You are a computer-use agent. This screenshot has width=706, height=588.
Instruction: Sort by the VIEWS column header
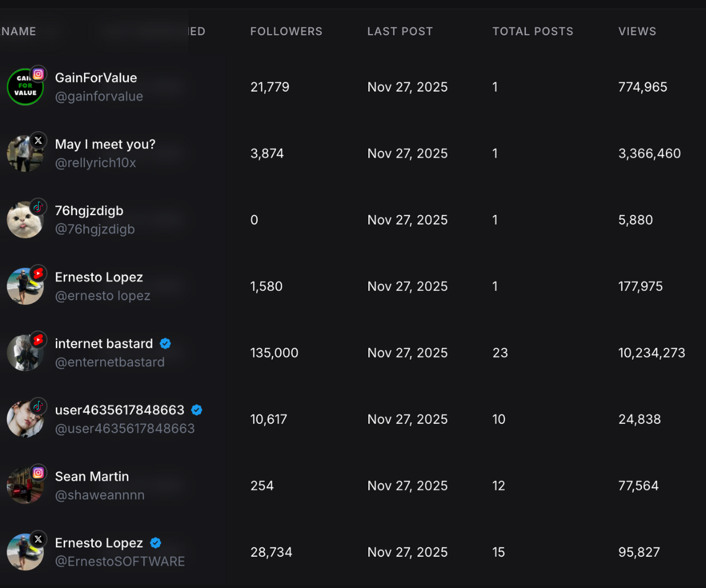[x=637, y=32]
